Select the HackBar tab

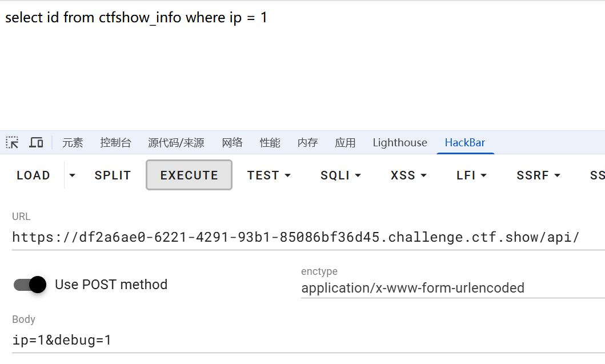465,143
